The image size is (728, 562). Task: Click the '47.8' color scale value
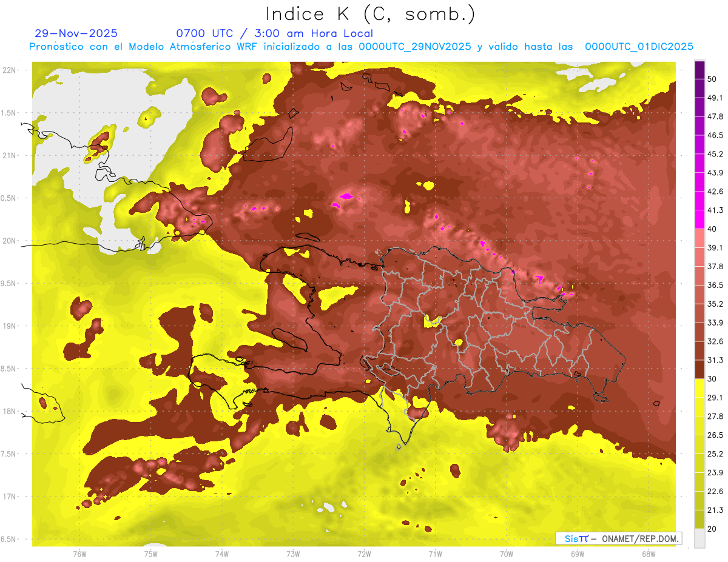[x=715, y=116]
